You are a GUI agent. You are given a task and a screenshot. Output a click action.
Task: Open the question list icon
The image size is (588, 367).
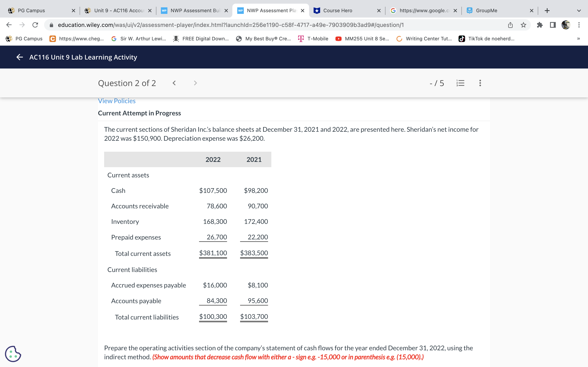coord(460,83)
